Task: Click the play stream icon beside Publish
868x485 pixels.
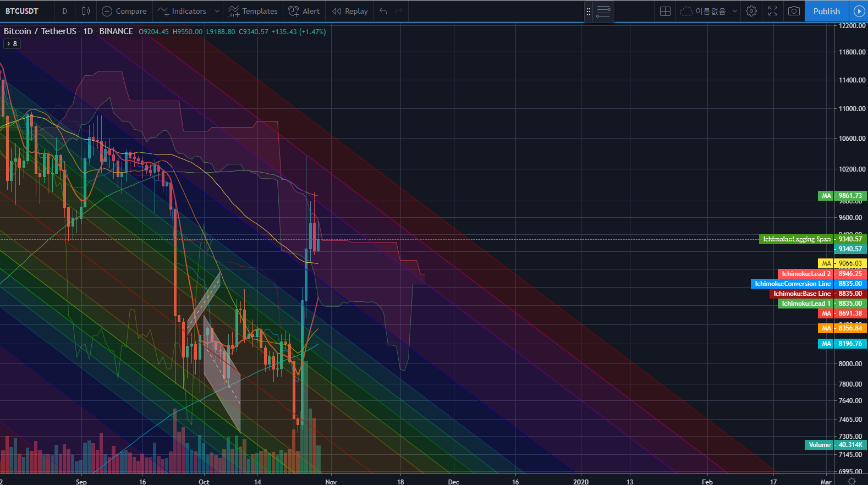Action: [x=859, y=11]
